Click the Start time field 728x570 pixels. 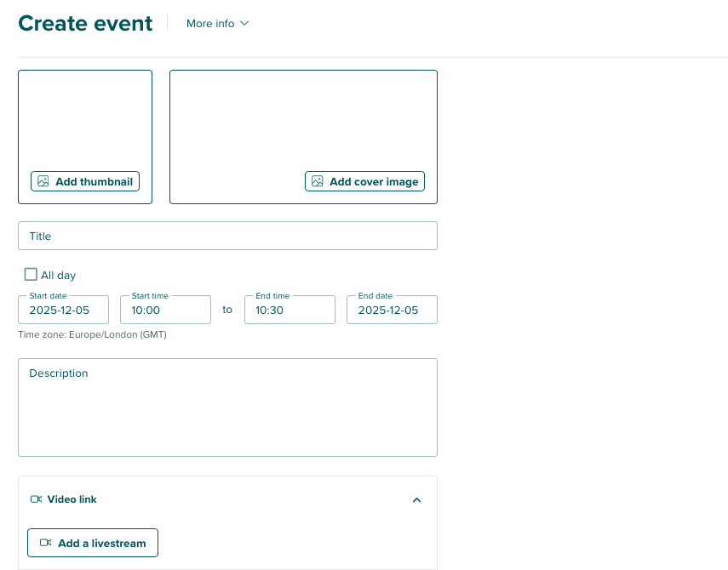pyautogui.click(x=165, y=310)
